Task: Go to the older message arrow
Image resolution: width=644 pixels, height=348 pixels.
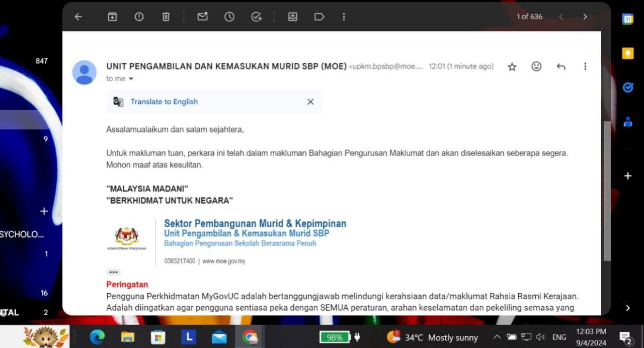Action: 585,17
